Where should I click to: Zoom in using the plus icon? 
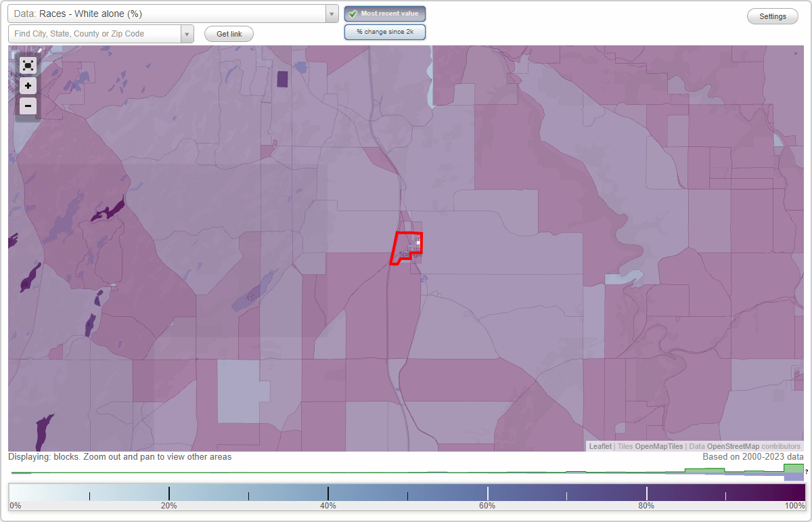click(x=28, y=85)
